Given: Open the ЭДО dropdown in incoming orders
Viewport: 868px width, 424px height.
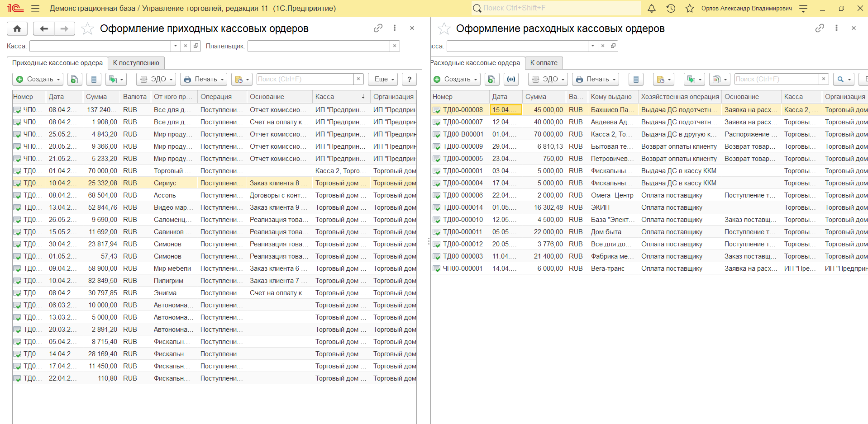Looking at the screenshot, I should click(x=156, y=79).
